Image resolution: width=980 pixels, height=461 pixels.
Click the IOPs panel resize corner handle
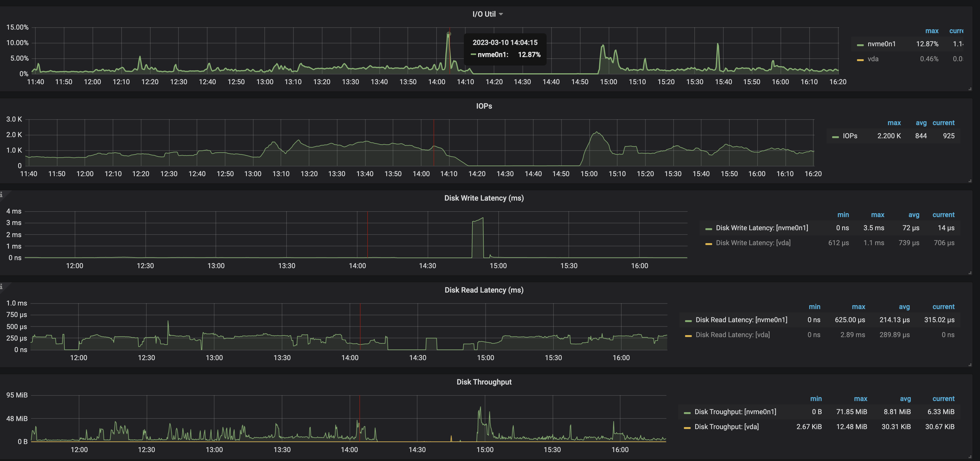coord(970,181)
